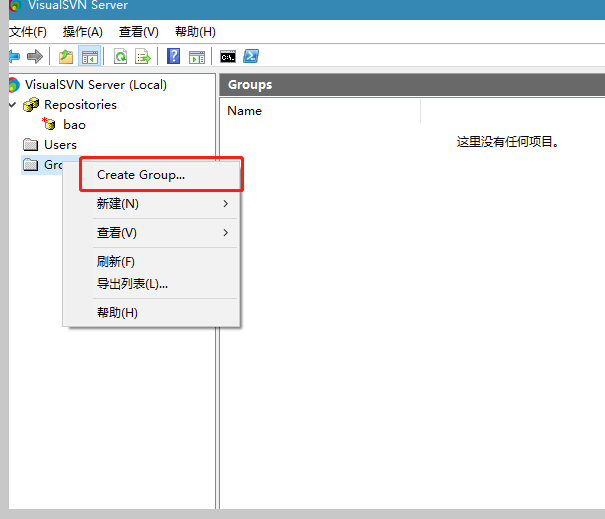
Task: Collapse the Repositories tree node
Action: (13, 104)
